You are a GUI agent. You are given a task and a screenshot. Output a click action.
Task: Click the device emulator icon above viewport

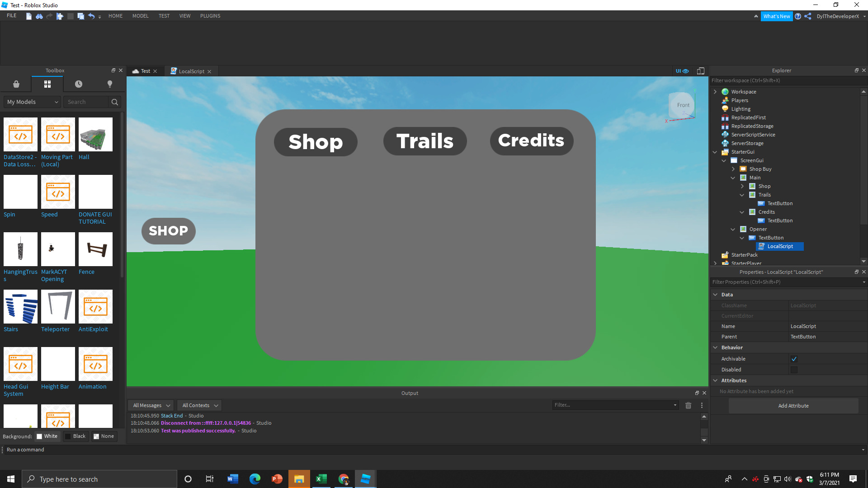700,71
